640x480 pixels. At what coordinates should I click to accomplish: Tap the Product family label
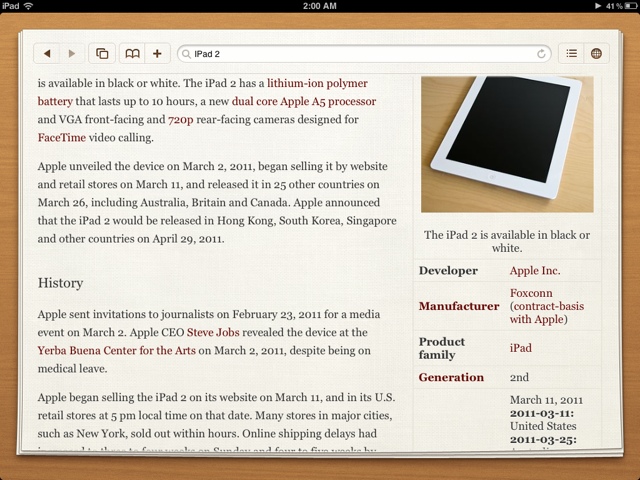(x=442, y=348)
